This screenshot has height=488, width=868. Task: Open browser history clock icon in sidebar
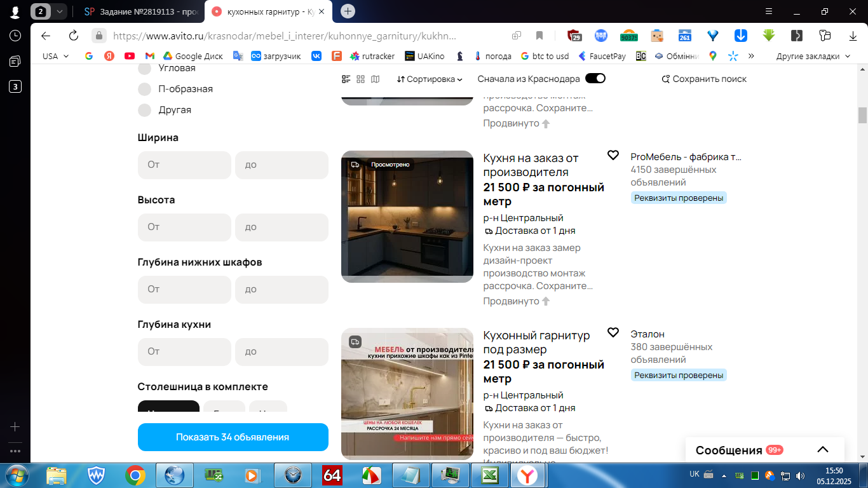(15, 36)
